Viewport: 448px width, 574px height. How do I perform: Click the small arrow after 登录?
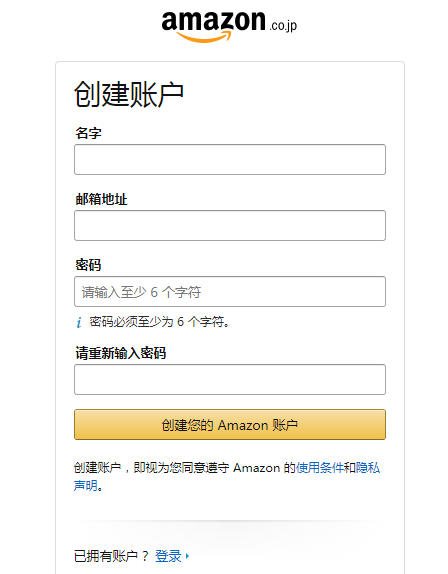click(187, 556)
